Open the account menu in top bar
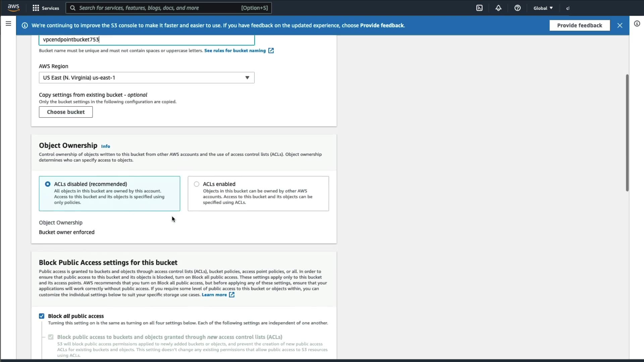Viewport: 644px width, 362px height. (x=568, y=8)
